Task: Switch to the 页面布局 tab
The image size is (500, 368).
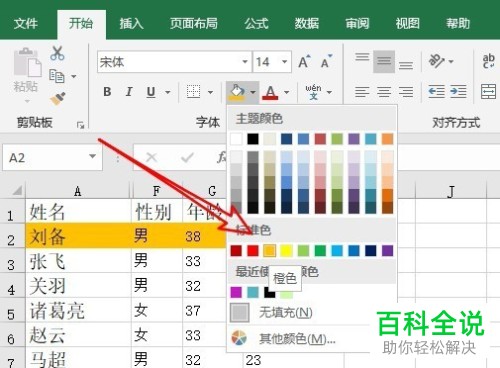Action: click(194, 24)
